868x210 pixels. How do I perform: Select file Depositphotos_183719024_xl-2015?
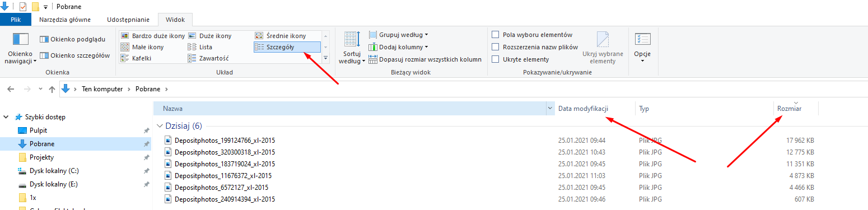[225, 164]
